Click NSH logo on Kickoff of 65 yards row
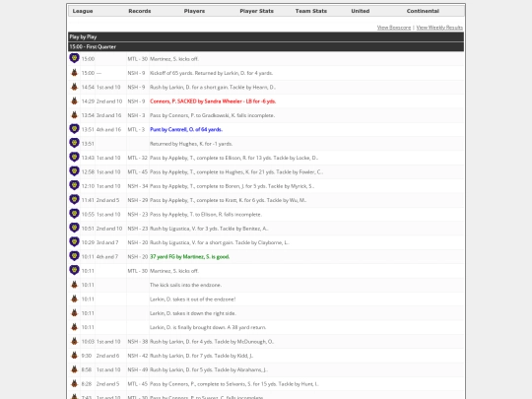This screenshot has width=532, height=399. click(74, 73)
